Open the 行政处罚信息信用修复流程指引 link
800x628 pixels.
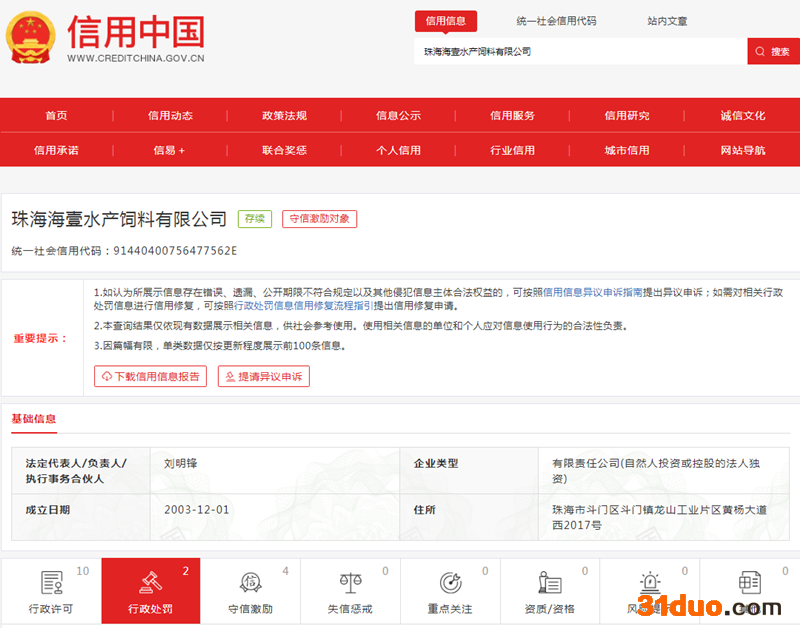pyautogui.click(x=303, y=306)
